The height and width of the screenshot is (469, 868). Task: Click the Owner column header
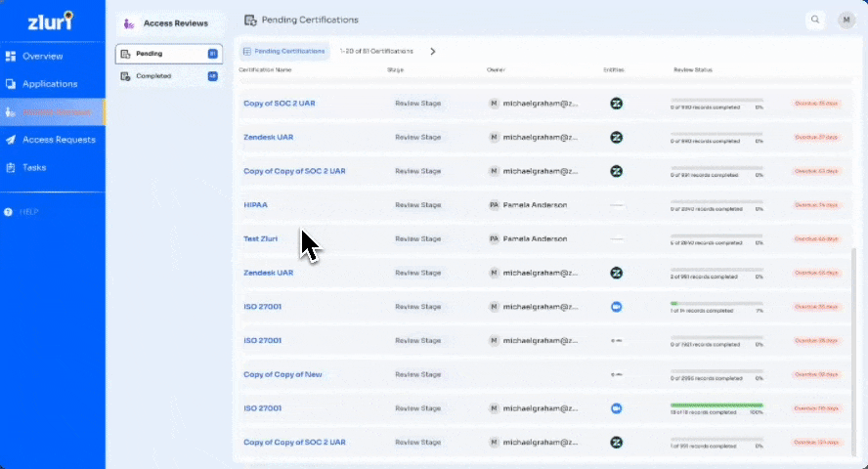496,69
